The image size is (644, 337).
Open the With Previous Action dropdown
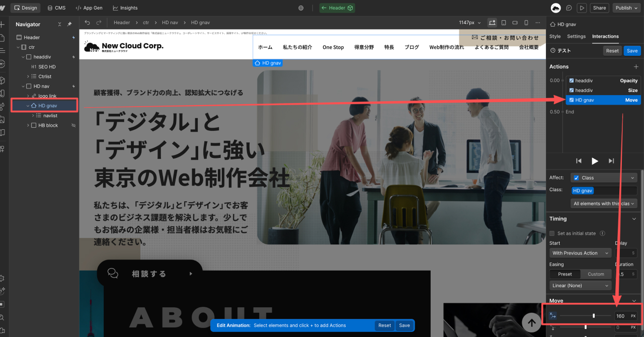pyautogui.click(x=580, y=253)
